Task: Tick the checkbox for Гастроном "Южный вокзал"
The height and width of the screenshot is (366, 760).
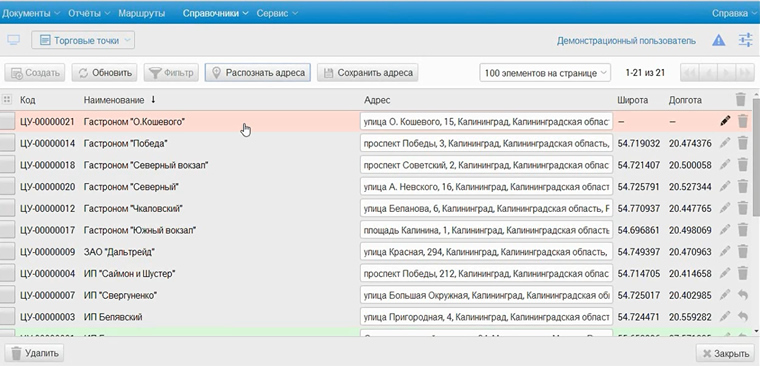Action: click(x=7, y=230)
